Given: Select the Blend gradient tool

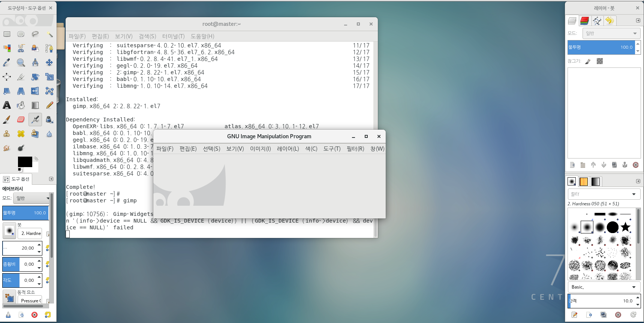Looking at the screenshot, I should tap(35, 105).
